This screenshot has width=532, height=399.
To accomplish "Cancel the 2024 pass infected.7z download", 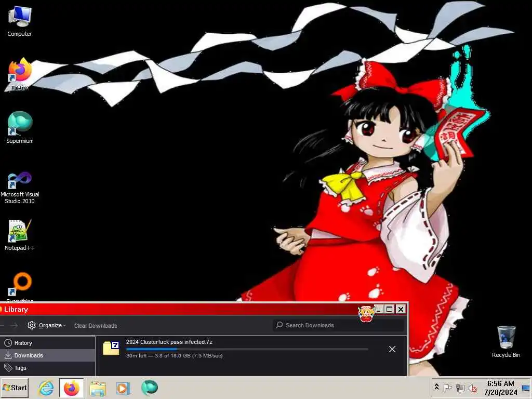I will [392, 349].
